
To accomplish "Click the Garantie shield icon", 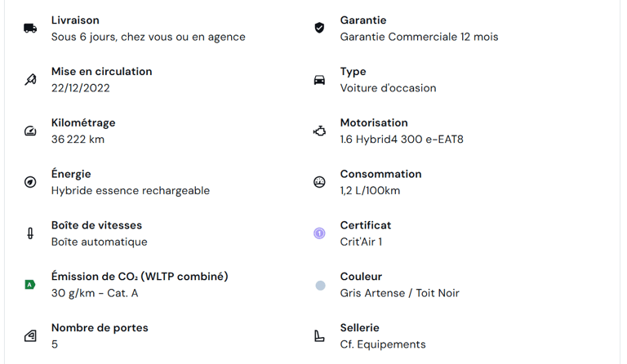I will coord(319,29).
